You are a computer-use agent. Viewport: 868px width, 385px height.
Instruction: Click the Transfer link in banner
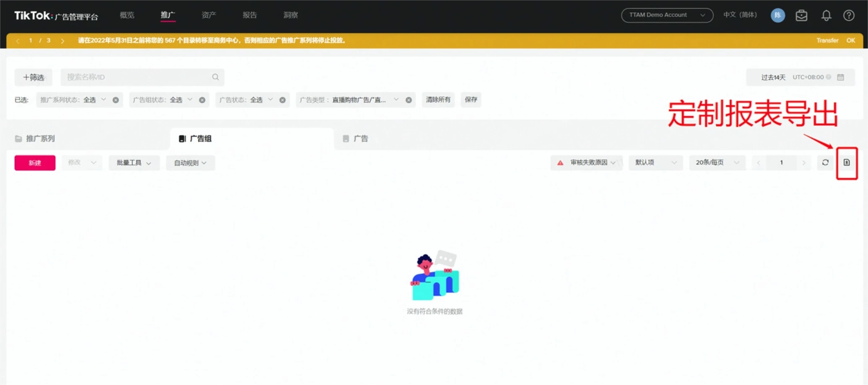[x=827, y=41]
